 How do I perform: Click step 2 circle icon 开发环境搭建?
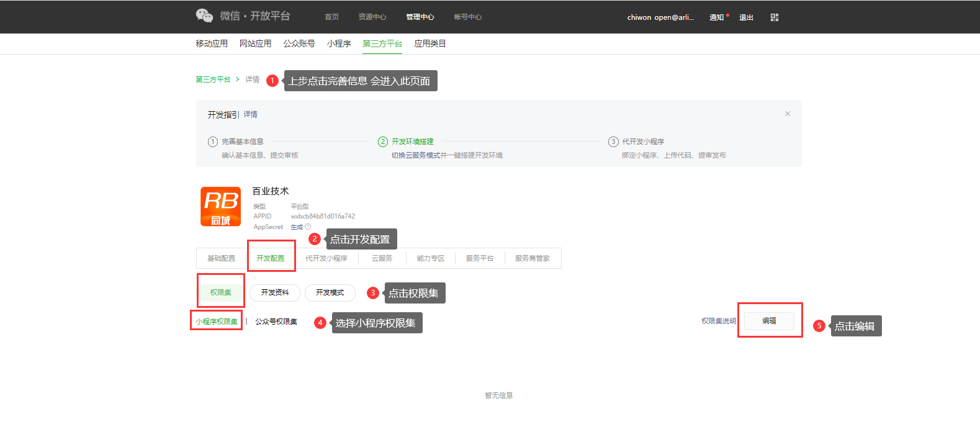382,142
